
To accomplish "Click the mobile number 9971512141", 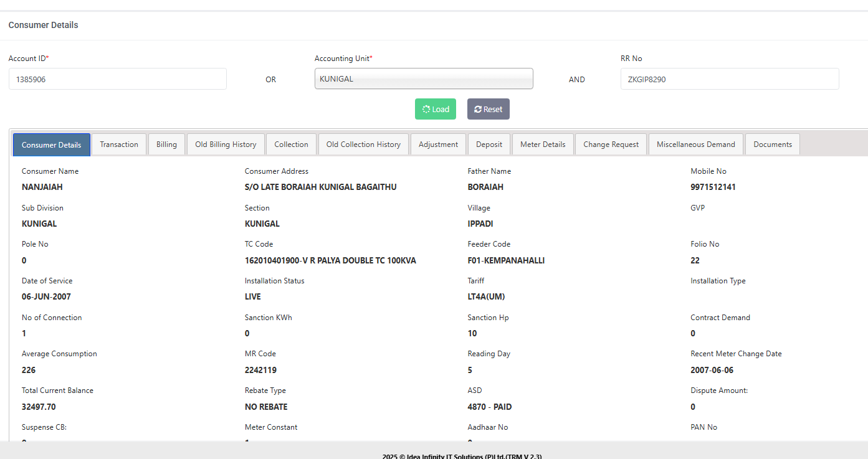I will coord(713,187).
